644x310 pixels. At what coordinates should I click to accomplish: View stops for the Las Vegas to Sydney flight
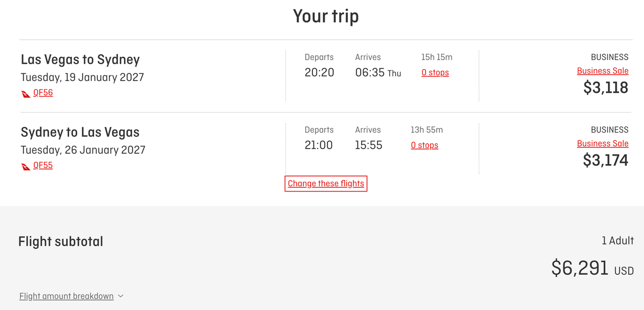(x=435, y=72)
